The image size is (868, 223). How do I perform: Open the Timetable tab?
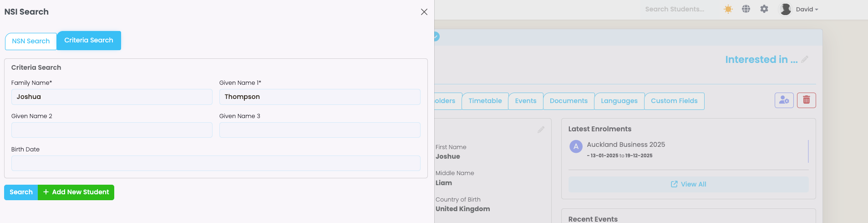coord(485,101)
